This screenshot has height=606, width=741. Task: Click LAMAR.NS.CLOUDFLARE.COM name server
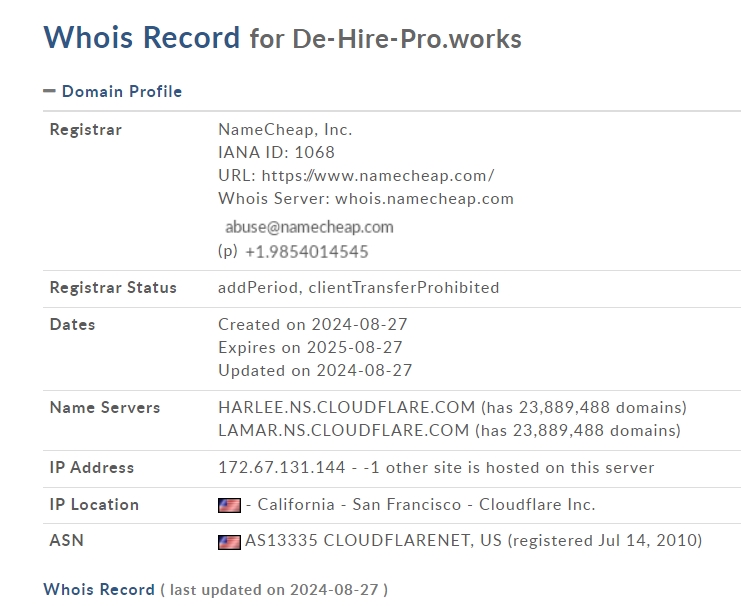coord(344,431)
